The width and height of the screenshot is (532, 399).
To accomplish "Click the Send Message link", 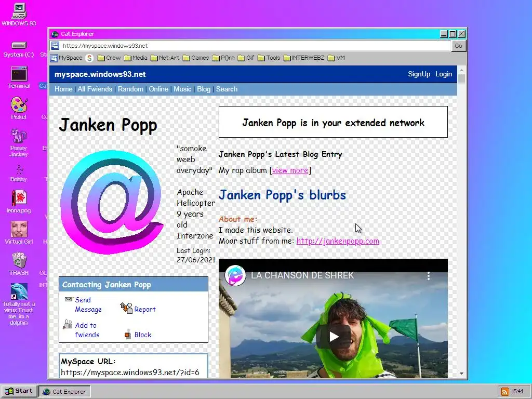I will pyautogui.click(x=88, y=304).
